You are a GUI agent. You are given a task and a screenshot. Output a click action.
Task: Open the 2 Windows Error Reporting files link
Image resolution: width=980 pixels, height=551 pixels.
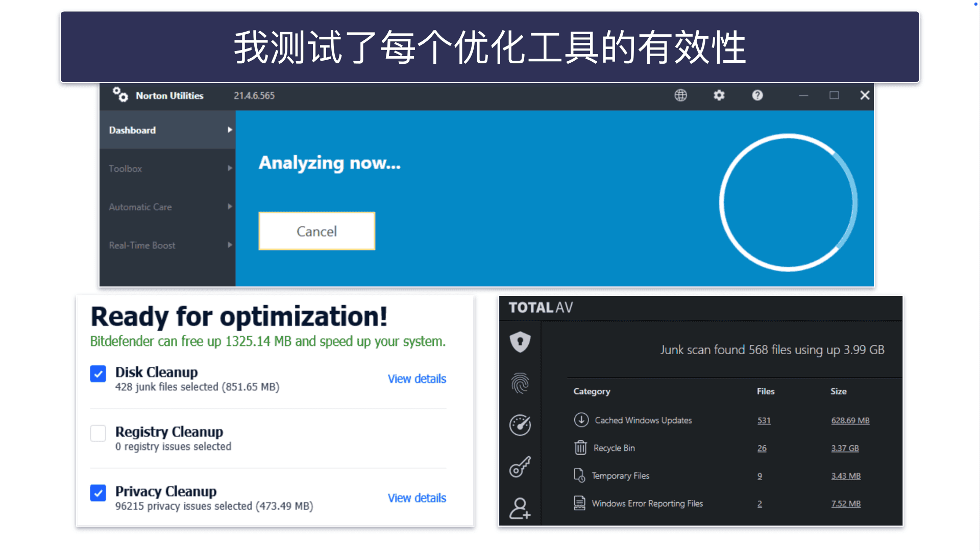[759, 504]
